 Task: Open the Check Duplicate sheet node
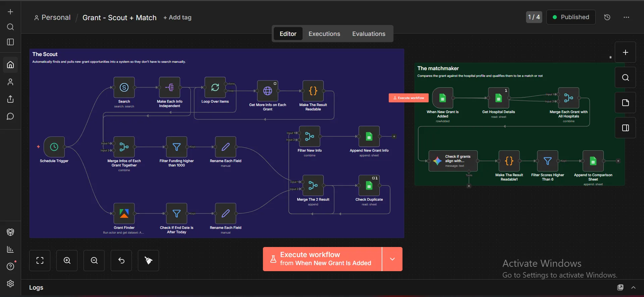(x=369, y=186)
